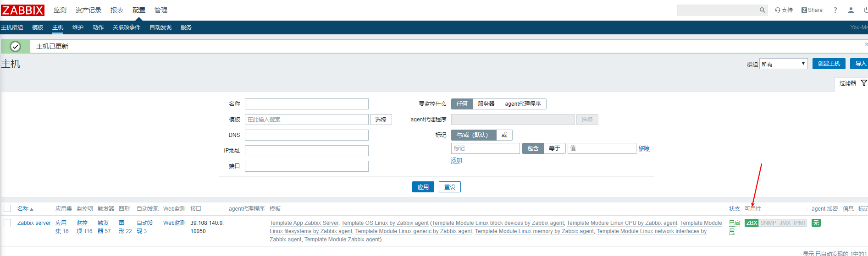Image resolution: width=868 pixels, height=256 pixels.
Task: Click the IP地址 input field
Action: tap(306, 151)
